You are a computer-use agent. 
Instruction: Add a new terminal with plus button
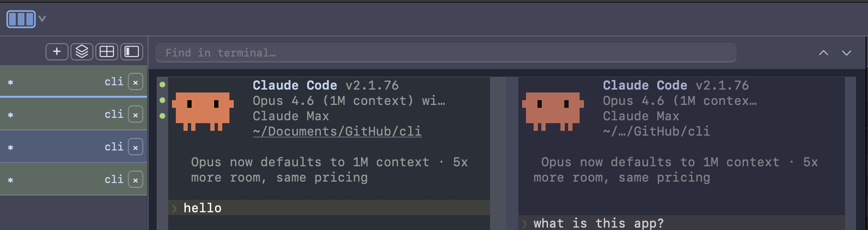57,52
